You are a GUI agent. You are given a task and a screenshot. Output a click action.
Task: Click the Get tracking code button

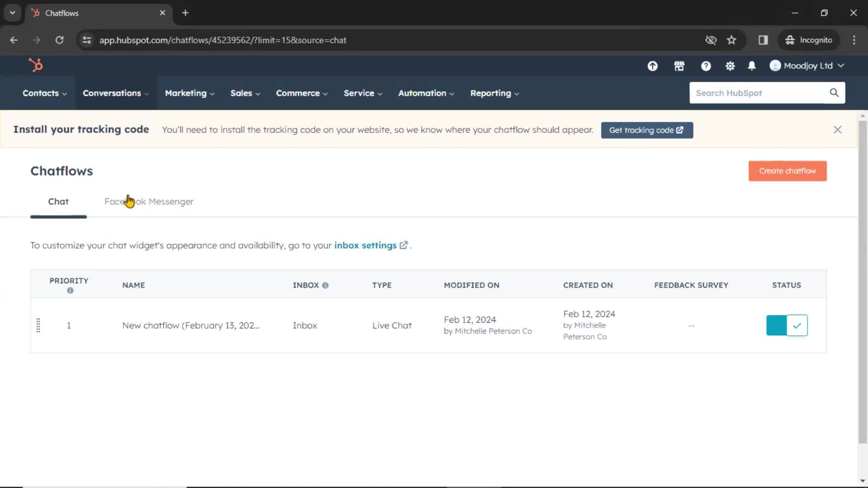pyautogui.click(x=647, y=130)
